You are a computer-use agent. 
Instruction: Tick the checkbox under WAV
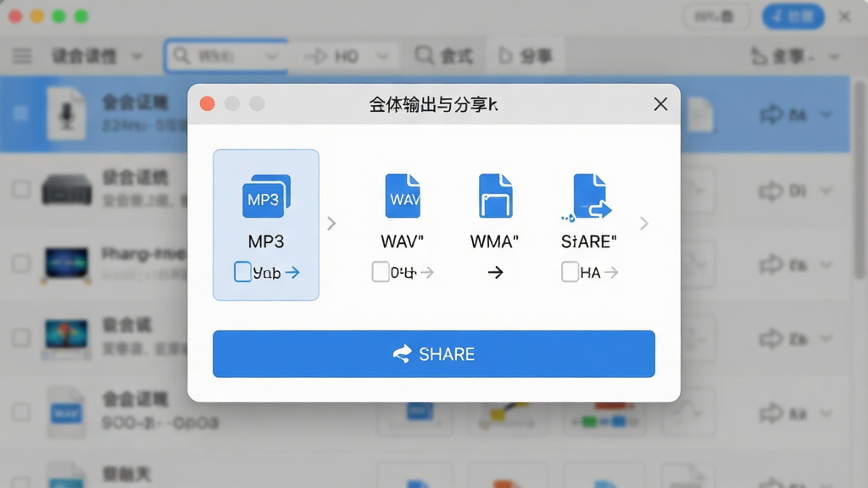(381, 272)
